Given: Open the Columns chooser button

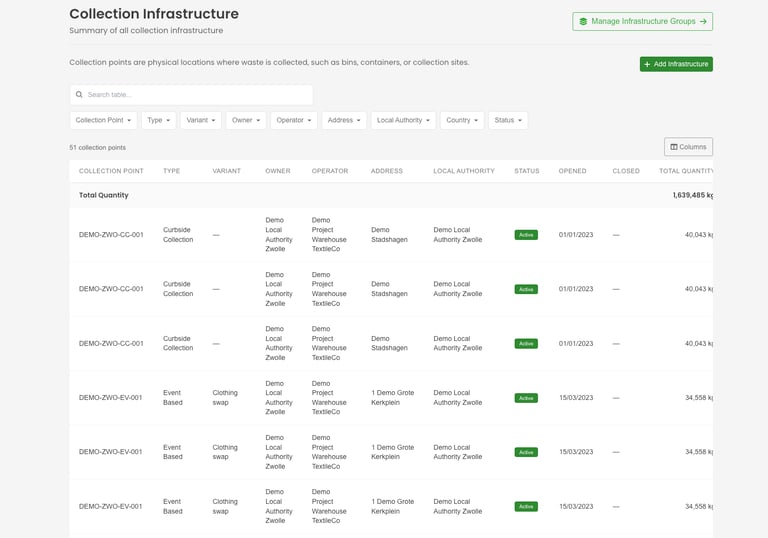Looking at the screenshot, I should click(688, 147).
